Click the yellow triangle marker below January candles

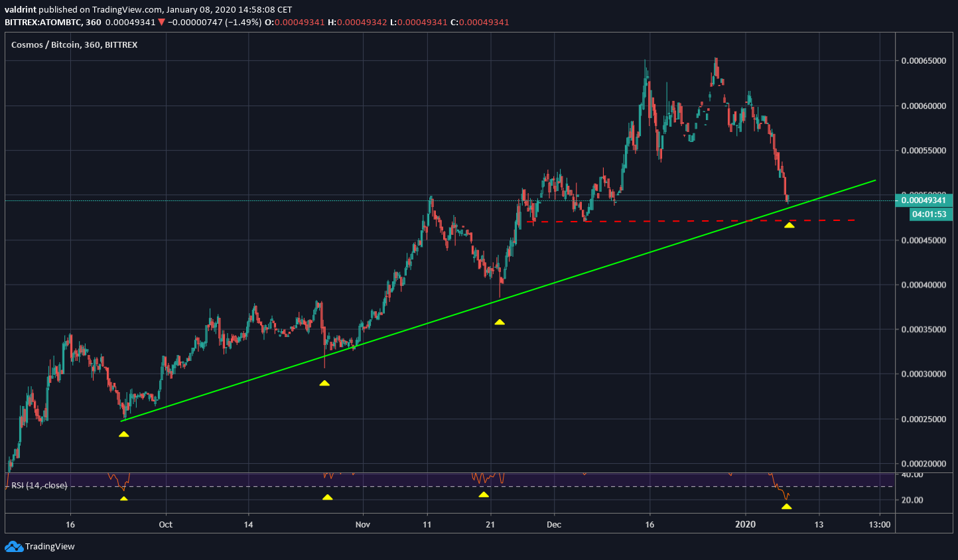pyautogui.click(x=789, y=225)
